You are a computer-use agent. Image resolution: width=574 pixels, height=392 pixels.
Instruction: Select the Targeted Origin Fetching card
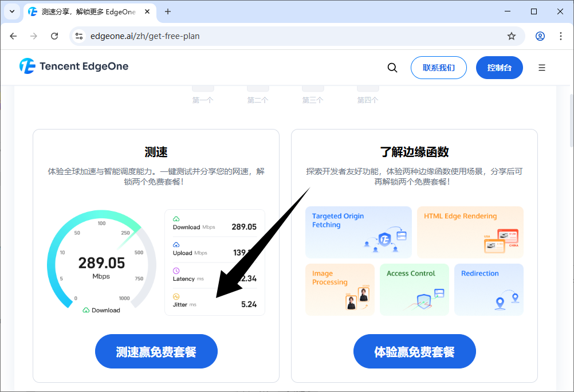359,232
